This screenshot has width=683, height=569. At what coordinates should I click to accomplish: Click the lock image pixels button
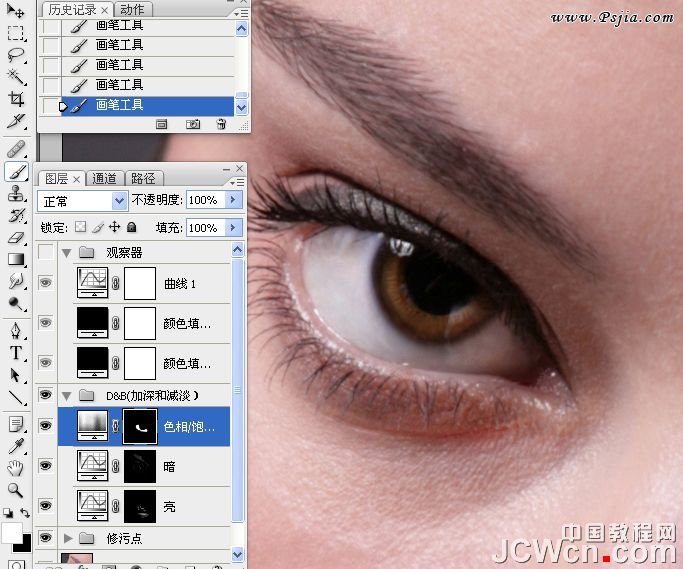[x=98, y=227]
